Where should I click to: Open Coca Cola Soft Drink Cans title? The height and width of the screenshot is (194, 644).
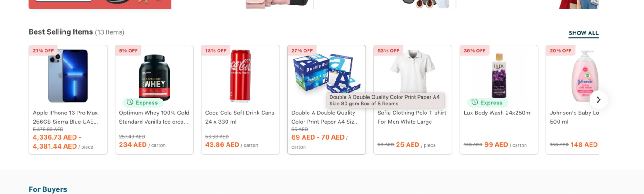click(240, 117)
